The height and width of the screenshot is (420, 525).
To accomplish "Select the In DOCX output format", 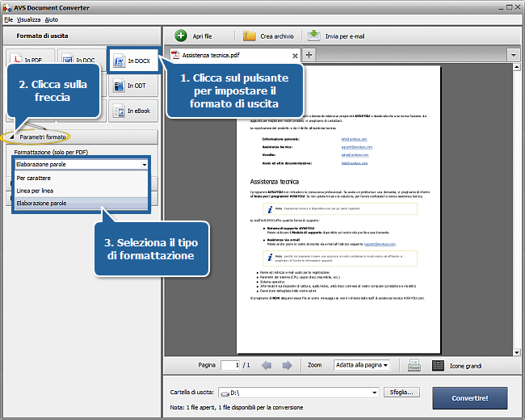I will (x=133, y=61).
